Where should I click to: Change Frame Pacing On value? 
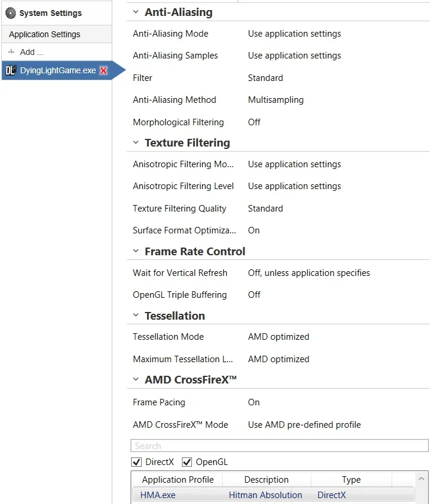[x=254, y=402]
